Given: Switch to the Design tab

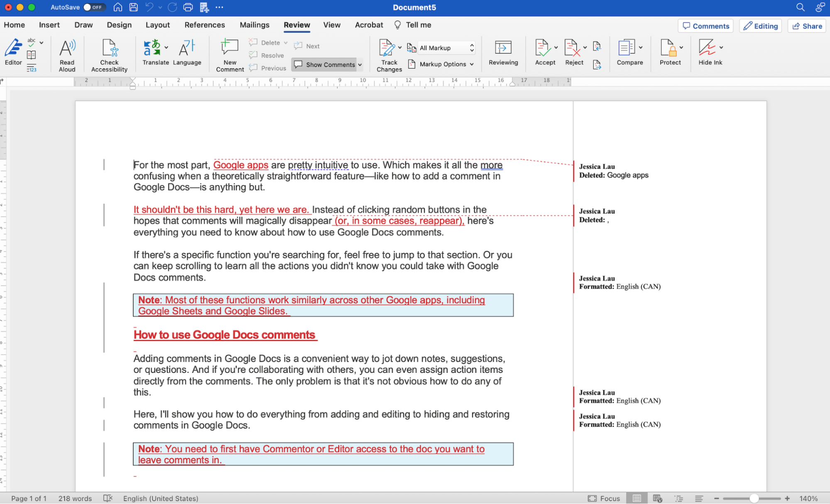Looking at the screenshot, I should click(119, 25).
